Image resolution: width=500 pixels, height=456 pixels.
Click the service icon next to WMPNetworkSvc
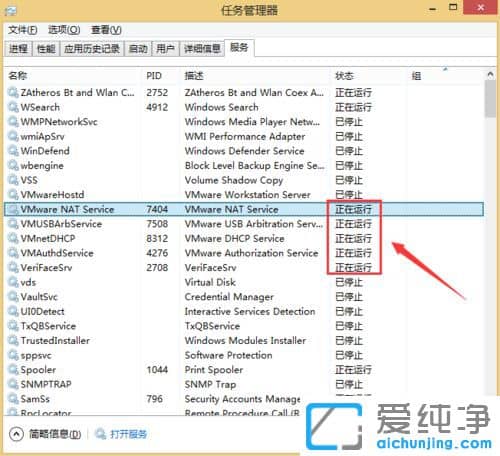pyautogui.click(x=13, y=122)
